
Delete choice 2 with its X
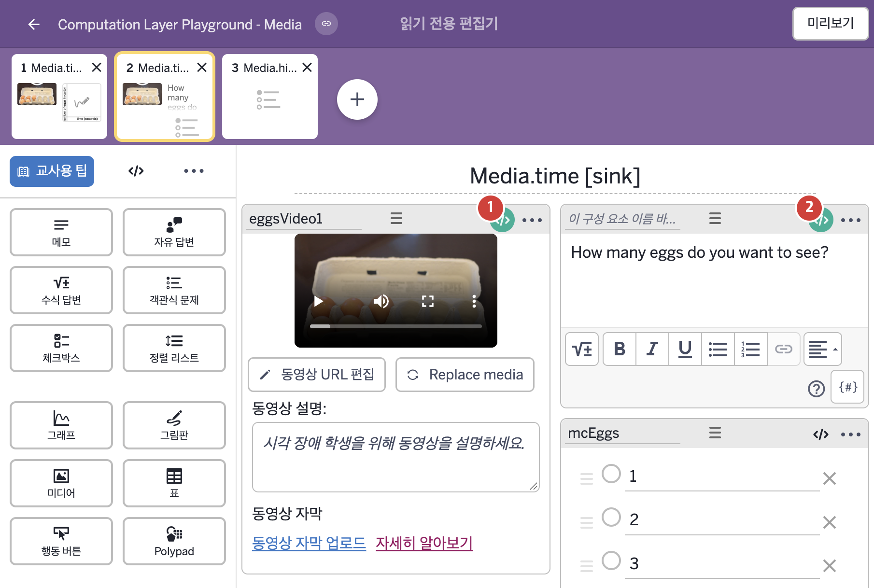click(830, 522)
